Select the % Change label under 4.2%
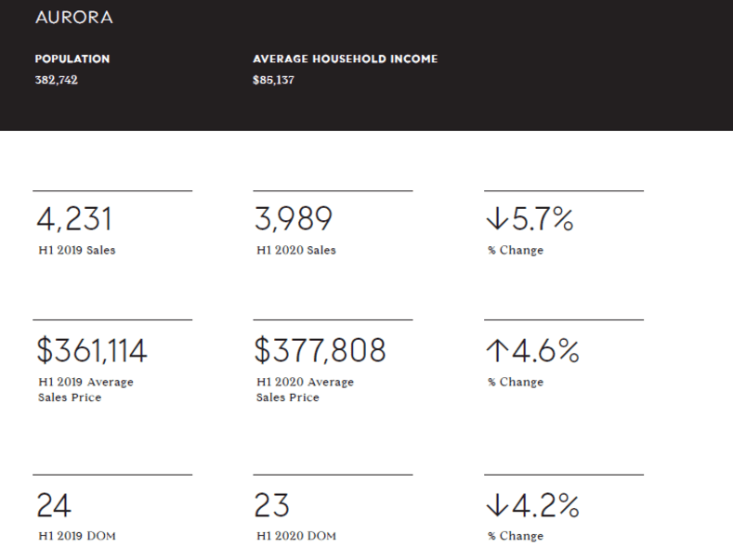 pos(516,536)
